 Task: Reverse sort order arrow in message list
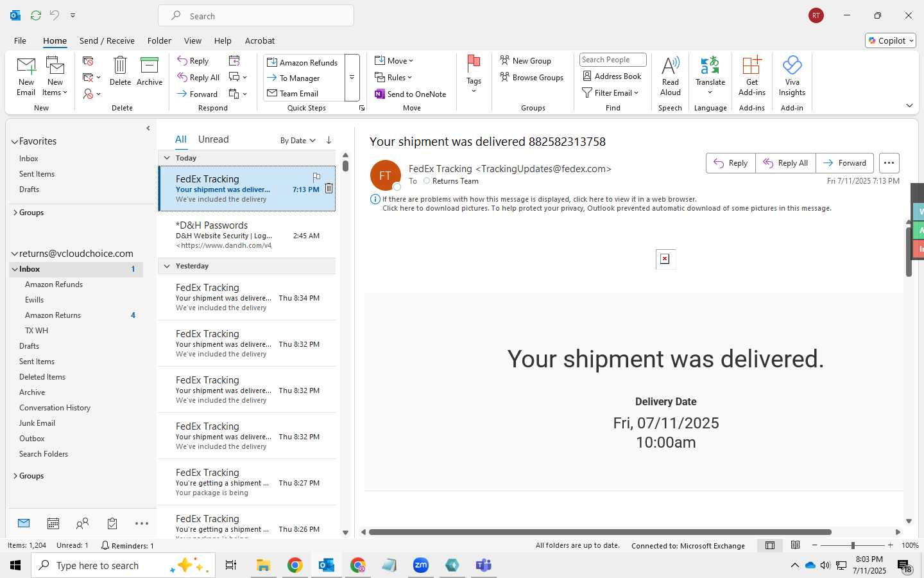click(329, 140)
